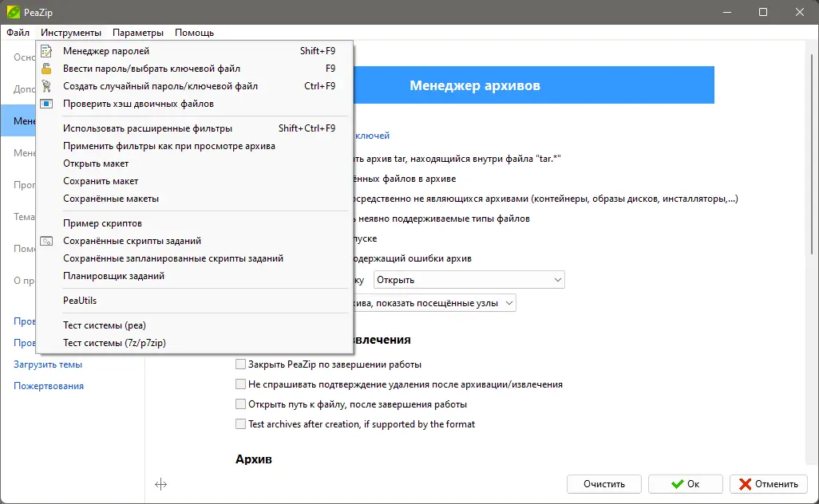Confirm with the Ok button

coord(685,484)
